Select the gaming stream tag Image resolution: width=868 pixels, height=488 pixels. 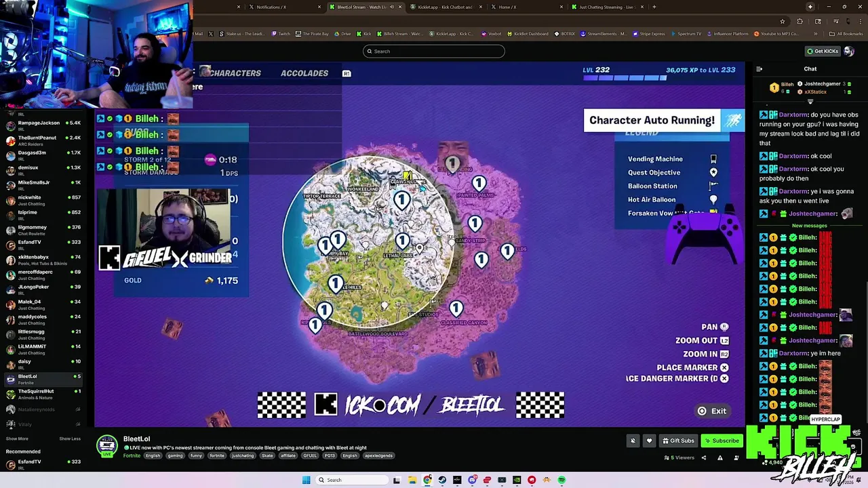(x=176, y=455)
